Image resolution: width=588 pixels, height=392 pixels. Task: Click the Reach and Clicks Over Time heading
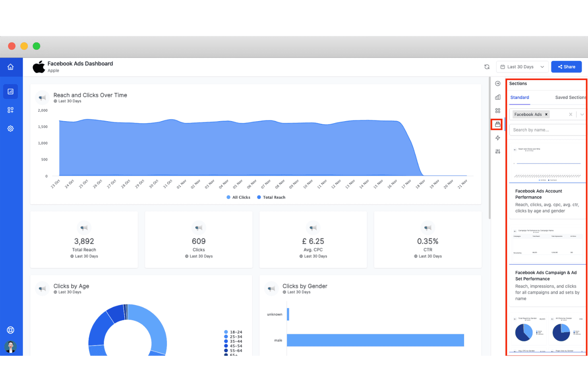[90, 95]
